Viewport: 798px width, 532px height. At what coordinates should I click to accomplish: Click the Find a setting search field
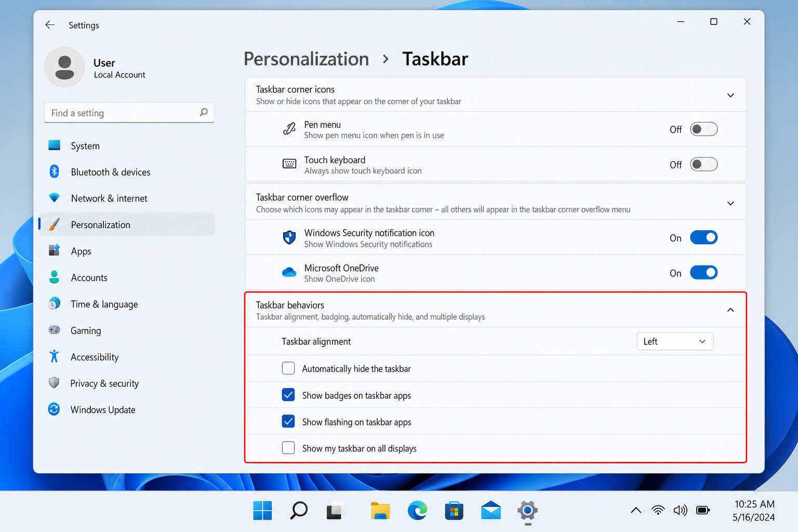(129, 113)
